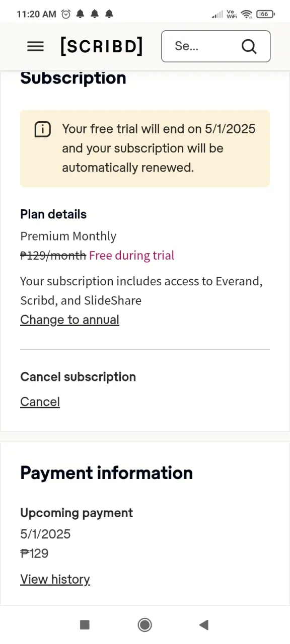Tap the alarm clock status icon

click(66, 14)
